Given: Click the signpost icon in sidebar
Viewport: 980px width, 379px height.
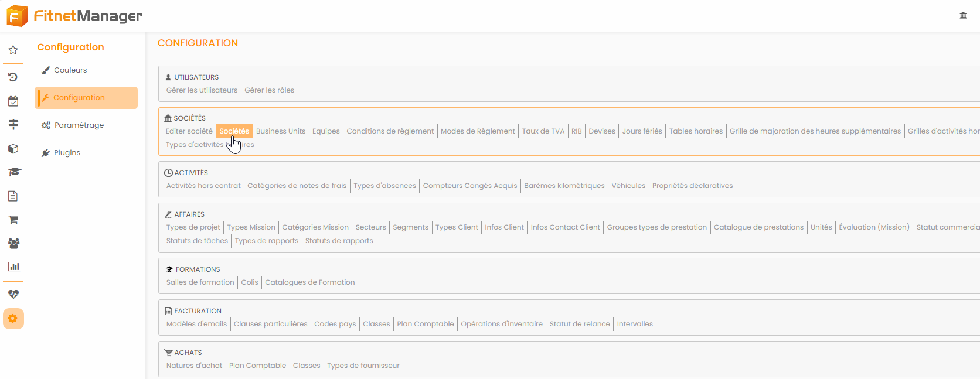Looking at the screenshot, I should (x=13, y=124).
